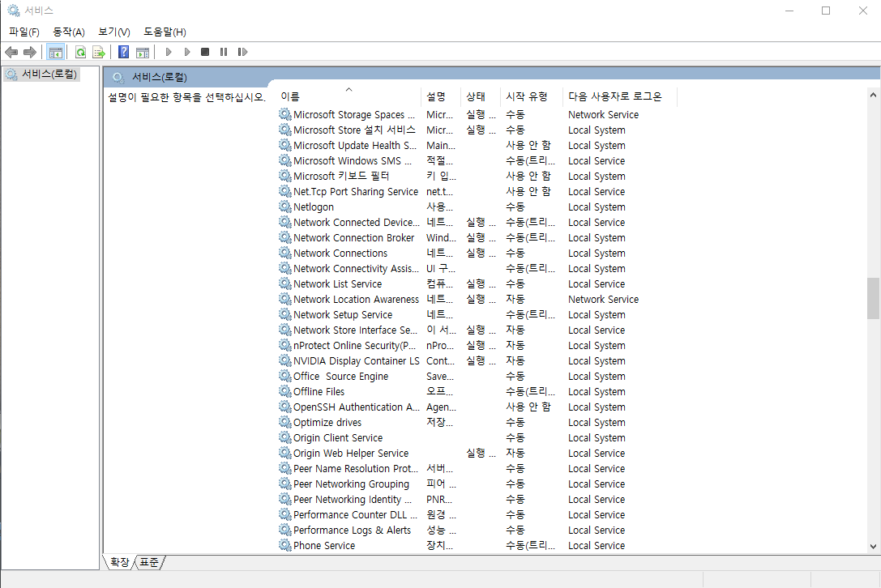Click gear icon of Network Setup Service

click(285, 314)
